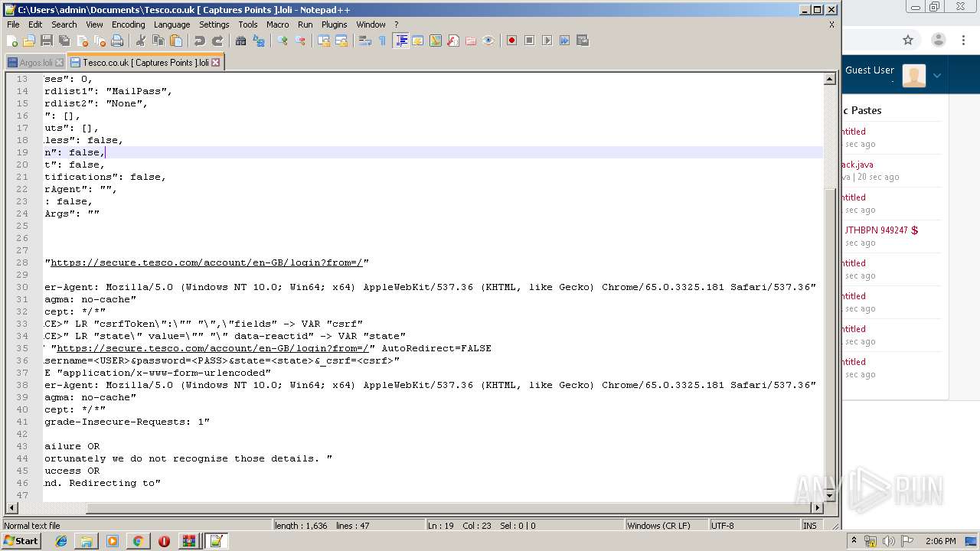
Task: Undo the last edit via toolbar
Action: [200, 41]
